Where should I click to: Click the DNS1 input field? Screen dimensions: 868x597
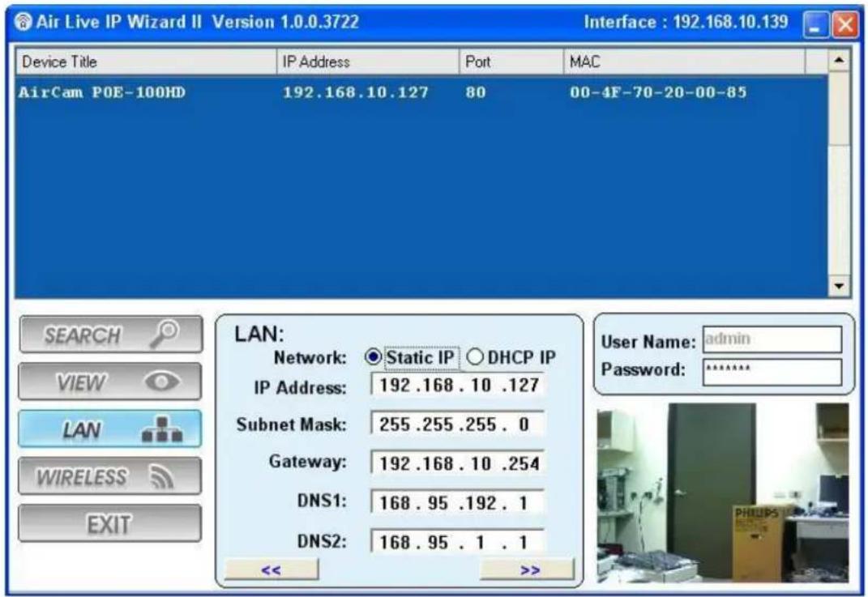click(457, 502)
